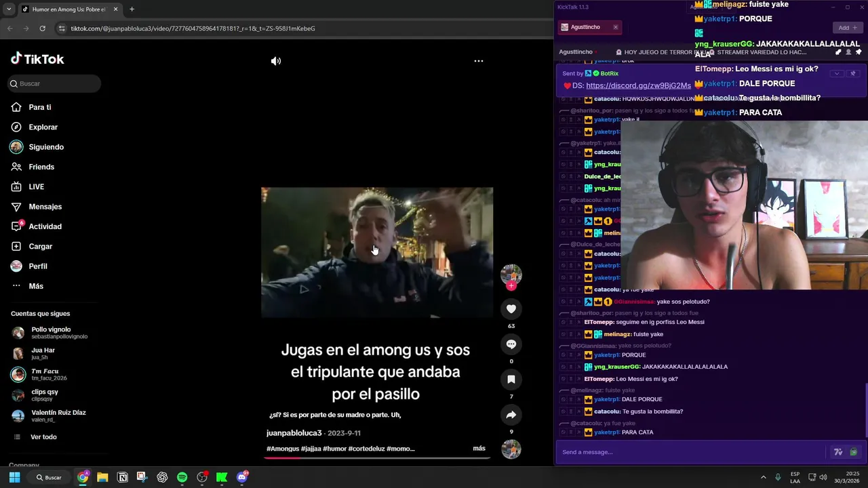
Task: Focus the 'Send a message' input
Action: tap(690, 452)
